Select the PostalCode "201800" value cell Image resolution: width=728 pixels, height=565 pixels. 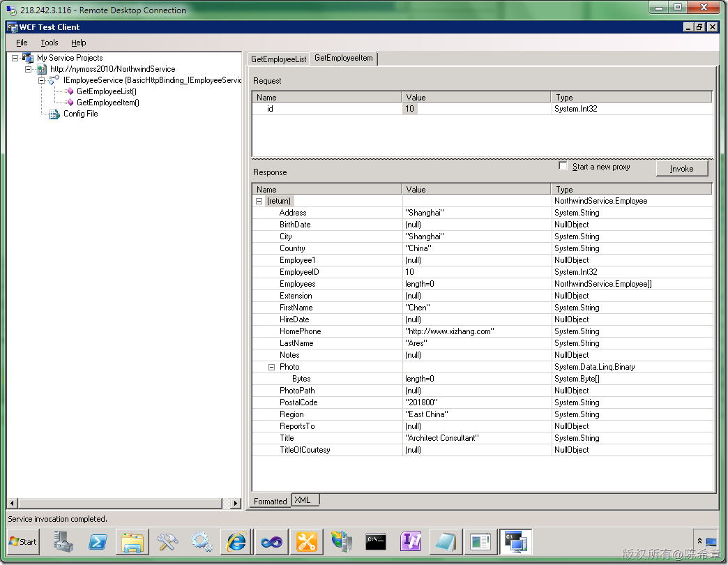tap(477, 402)
